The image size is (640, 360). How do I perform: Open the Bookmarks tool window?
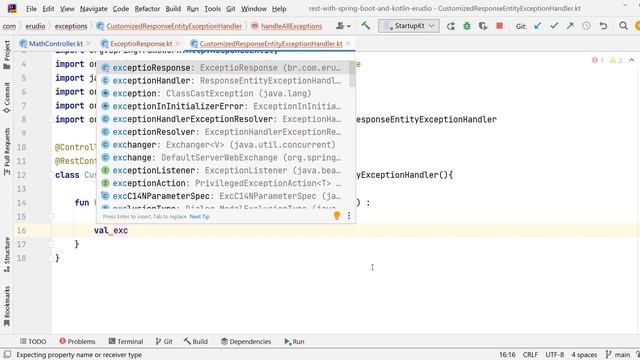point(7,306)
